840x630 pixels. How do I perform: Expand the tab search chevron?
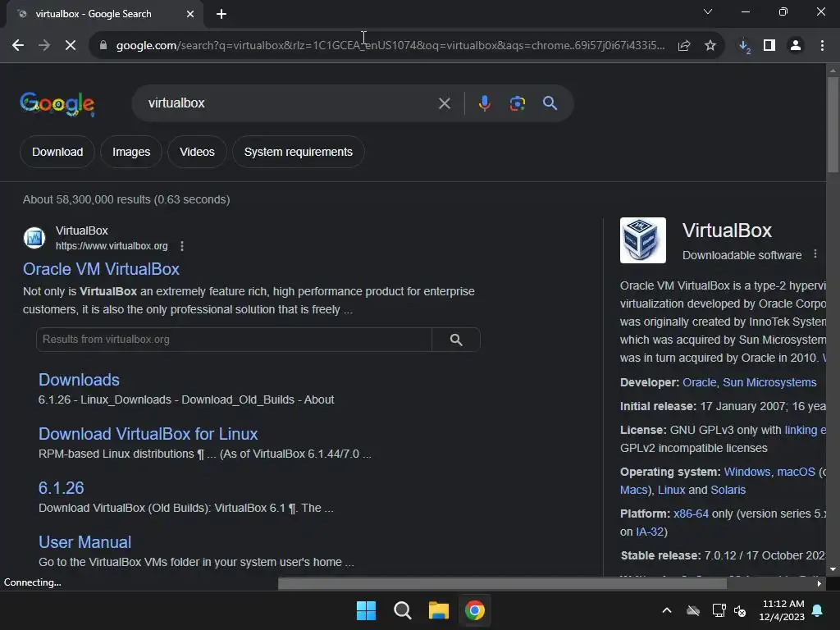click(x=708, y=11)
